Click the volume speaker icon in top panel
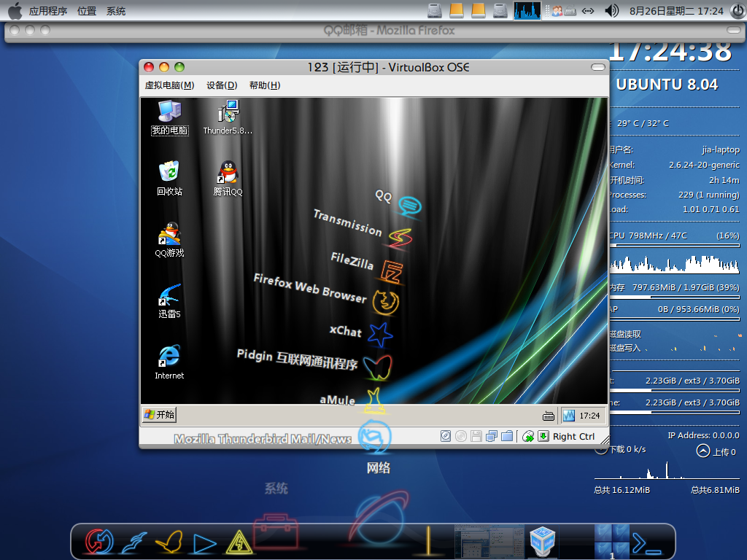747x560 pixels. click(x=611, y=10)
